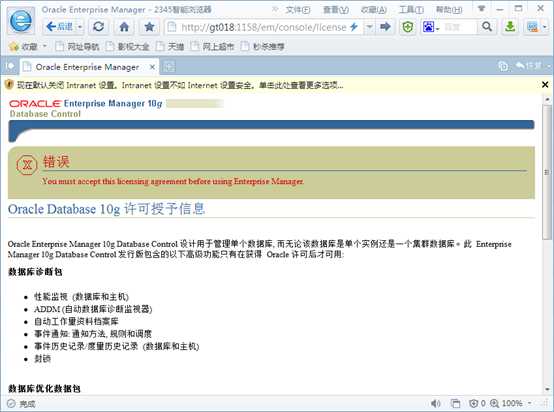
Task: Open the back history dropdown arrow
Action: (x=80, y=27)
